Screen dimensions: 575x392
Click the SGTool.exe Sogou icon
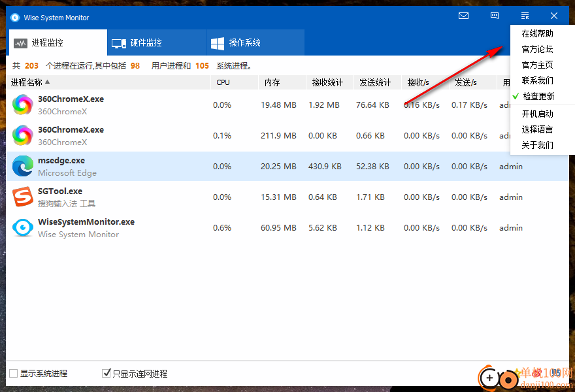click(23, 197)
